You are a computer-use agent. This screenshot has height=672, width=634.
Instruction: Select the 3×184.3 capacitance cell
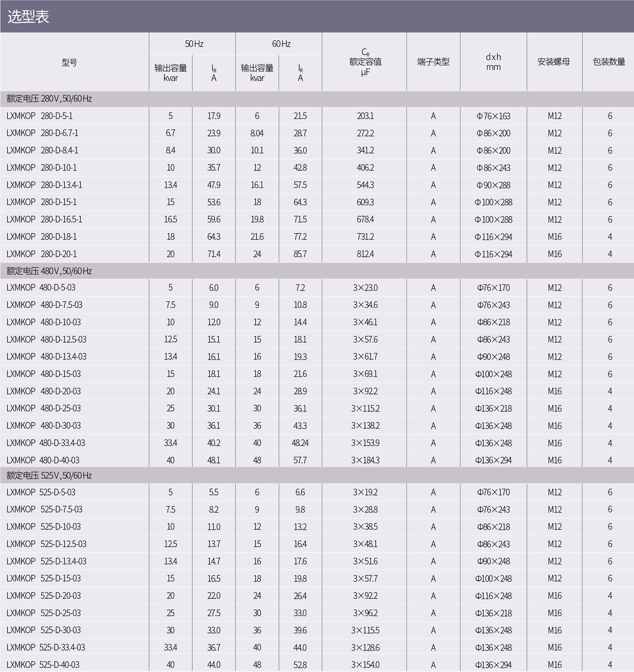[365, 460]
